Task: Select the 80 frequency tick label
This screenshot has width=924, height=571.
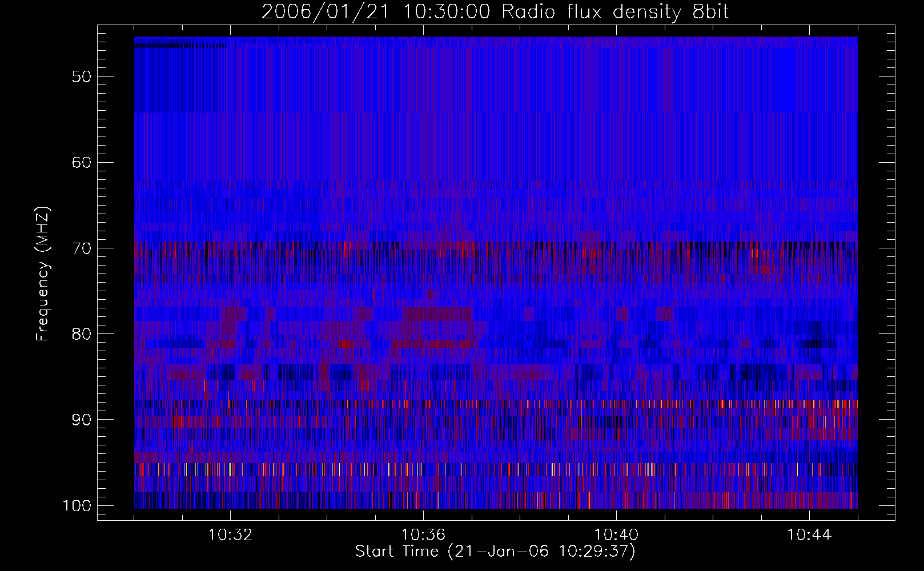Action: point(81,334)
